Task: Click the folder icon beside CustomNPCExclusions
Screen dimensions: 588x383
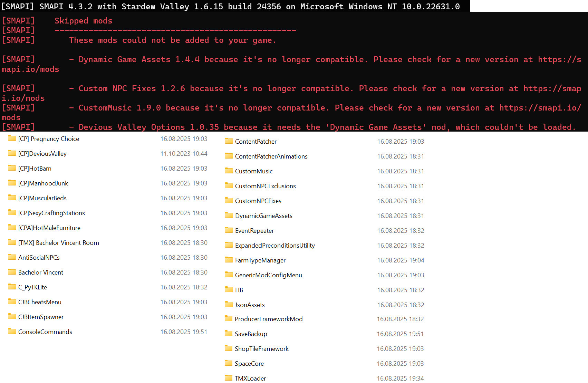Action: point(229,186)
